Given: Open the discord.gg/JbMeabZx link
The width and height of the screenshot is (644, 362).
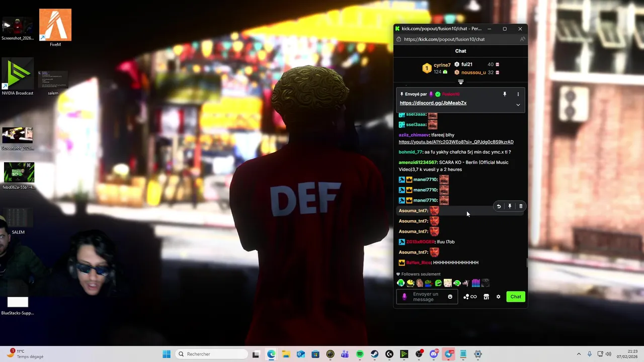Looking at the screenshot, I should coord(433,103).
